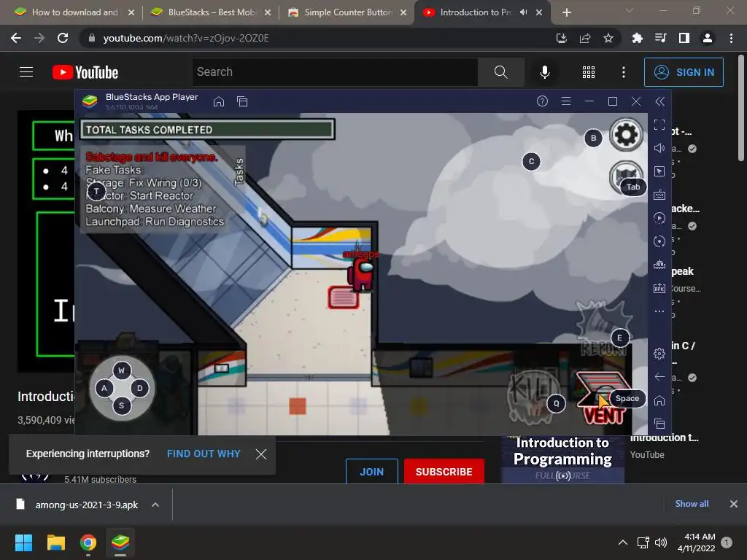Viewport: 747px width, 560px height.
Task: Expand among-us apk download options chevron
Action: point(155,505)
